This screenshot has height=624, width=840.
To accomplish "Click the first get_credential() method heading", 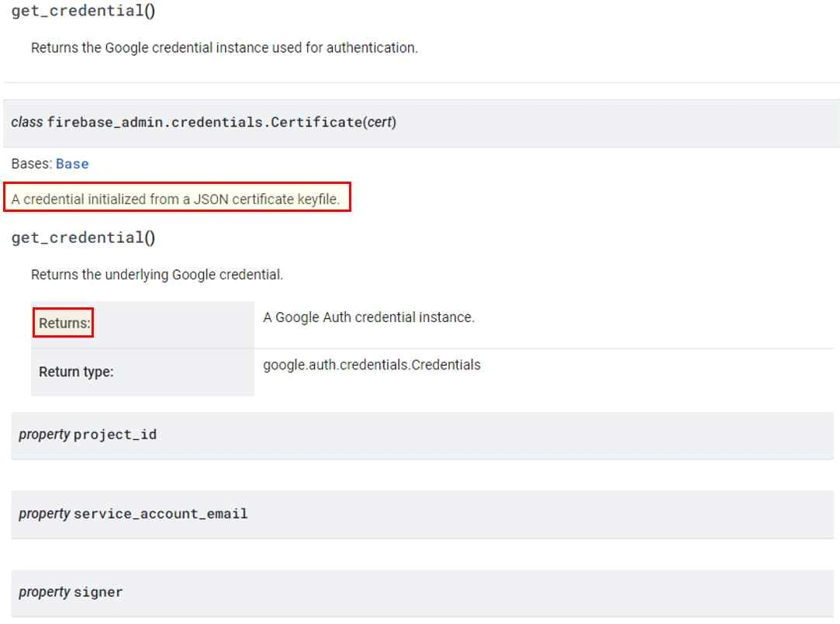I will (83, 11).
